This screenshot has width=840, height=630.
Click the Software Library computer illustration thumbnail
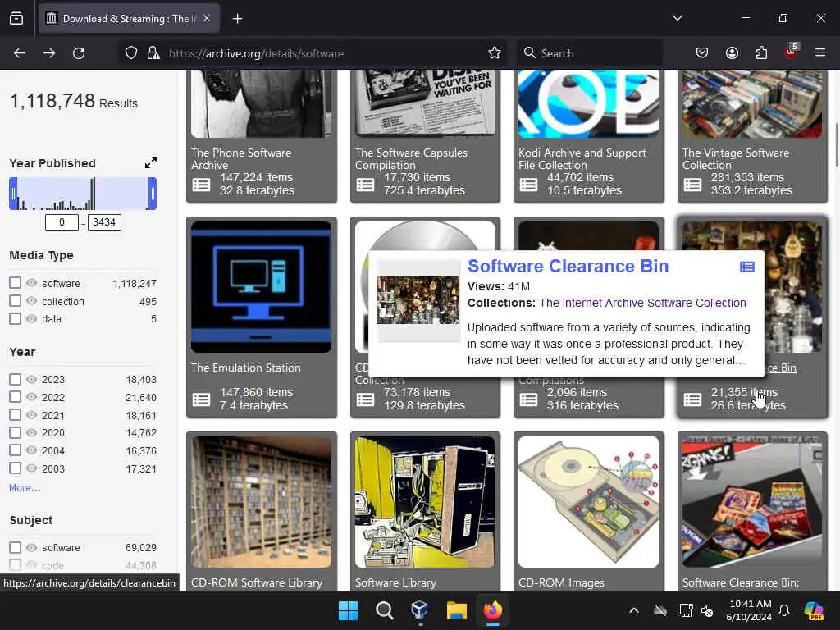coord(425,502)
